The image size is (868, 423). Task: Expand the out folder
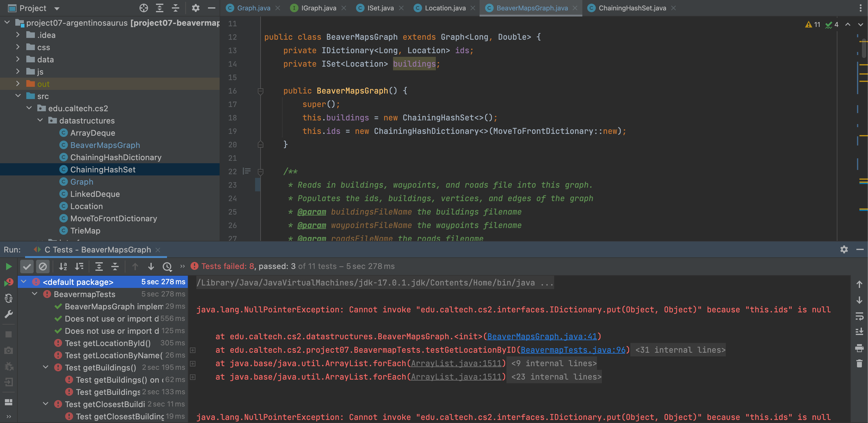[18, 83]
